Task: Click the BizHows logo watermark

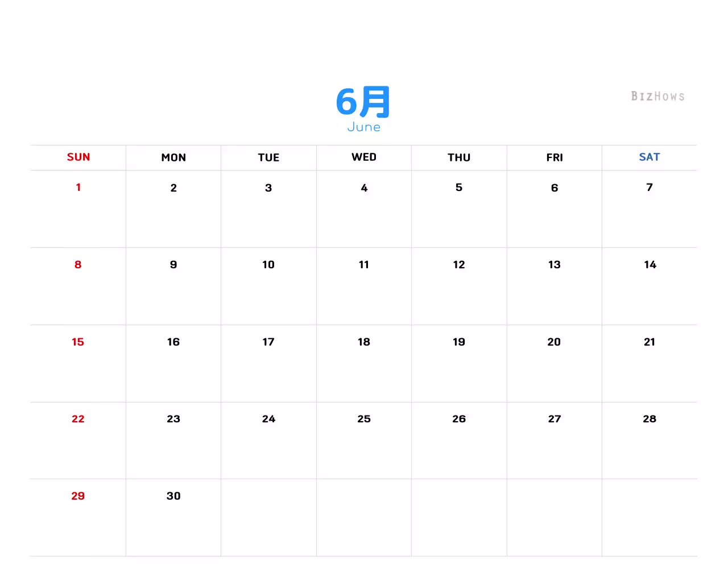Action: 657,96
